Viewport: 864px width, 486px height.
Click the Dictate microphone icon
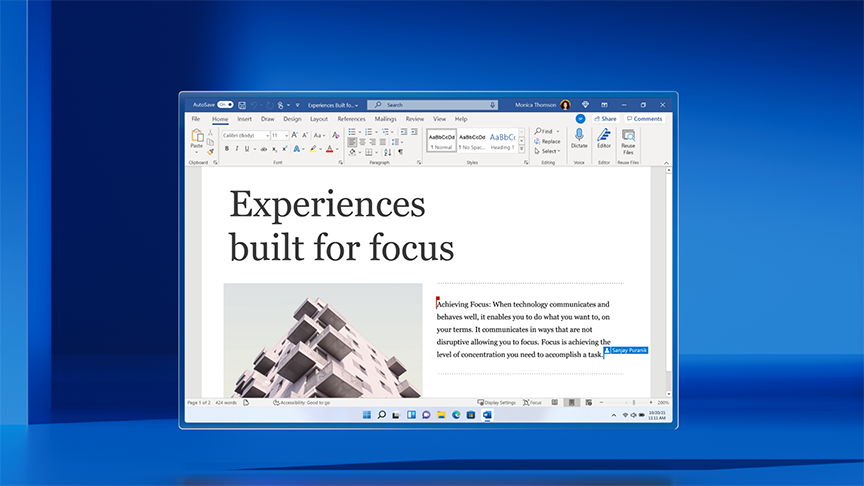579,135
